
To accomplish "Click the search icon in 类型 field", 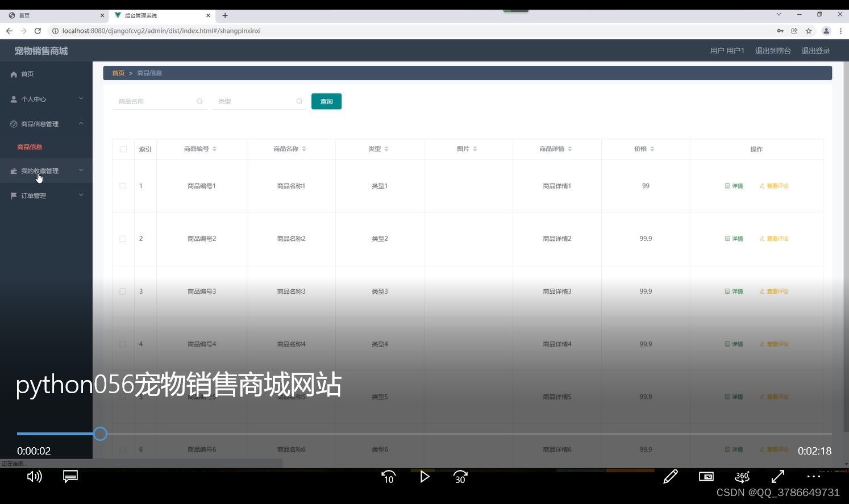I will [299, 101].
